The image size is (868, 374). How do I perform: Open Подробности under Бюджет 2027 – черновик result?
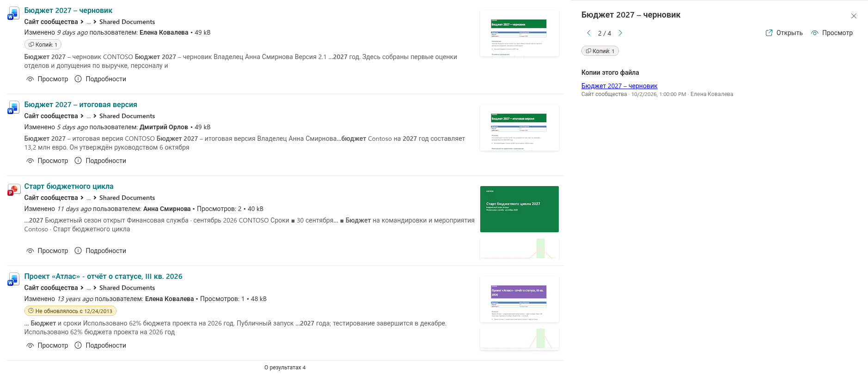coord(100,79)
